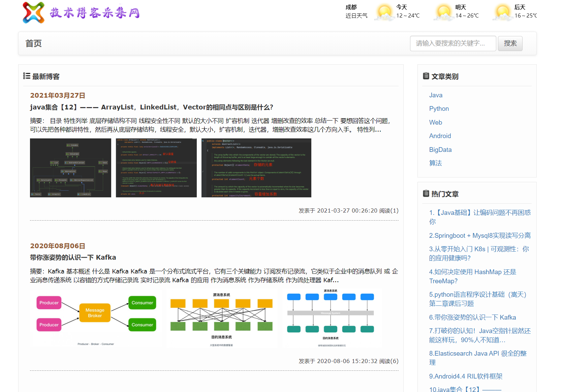
Task: Click the clipboard icon beside 文章类别
Action: coord(426,76)
